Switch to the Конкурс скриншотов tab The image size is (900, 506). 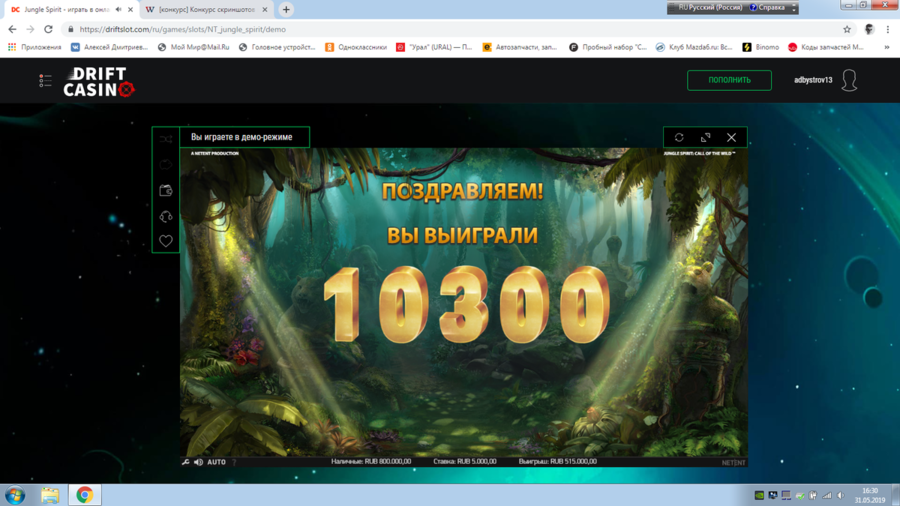pos(205,10)
